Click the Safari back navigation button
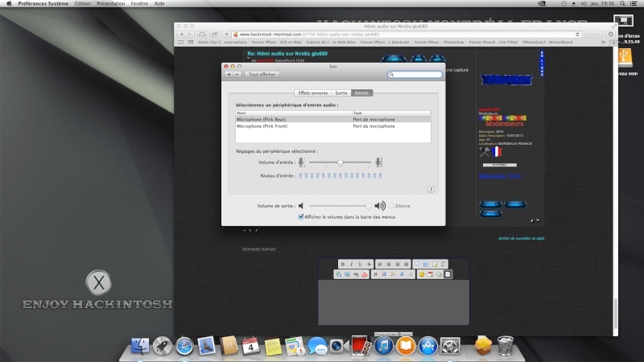 tap(182, 34)
